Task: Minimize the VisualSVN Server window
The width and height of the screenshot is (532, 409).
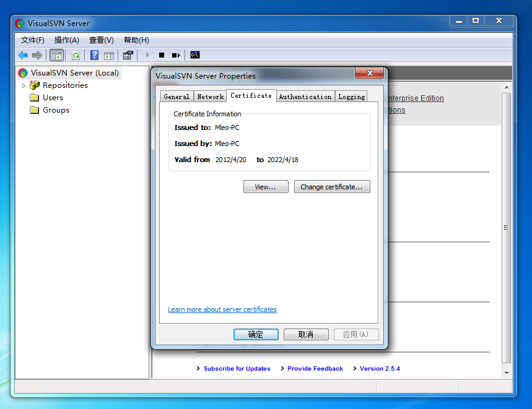Action: tap(459, 21)
